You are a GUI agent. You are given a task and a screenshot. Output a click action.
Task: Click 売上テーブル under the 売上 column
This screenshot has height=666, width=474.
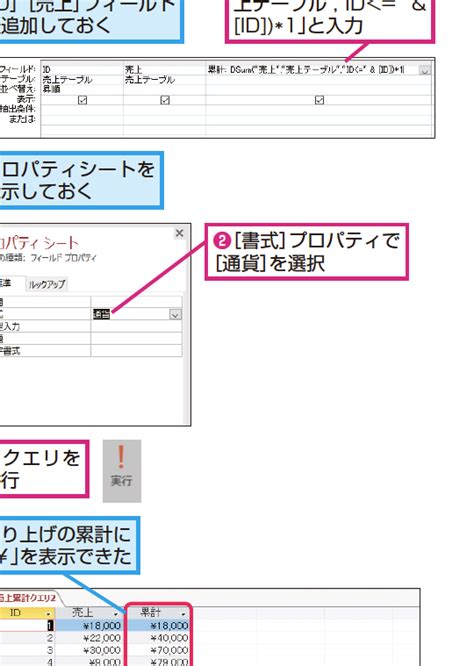[165, 79]
